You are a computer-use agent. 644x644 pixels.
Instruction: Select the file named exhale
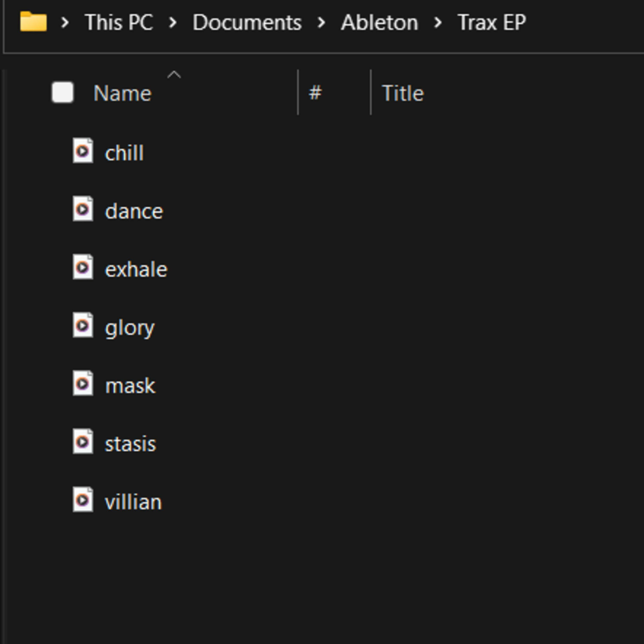click(136, 269)
